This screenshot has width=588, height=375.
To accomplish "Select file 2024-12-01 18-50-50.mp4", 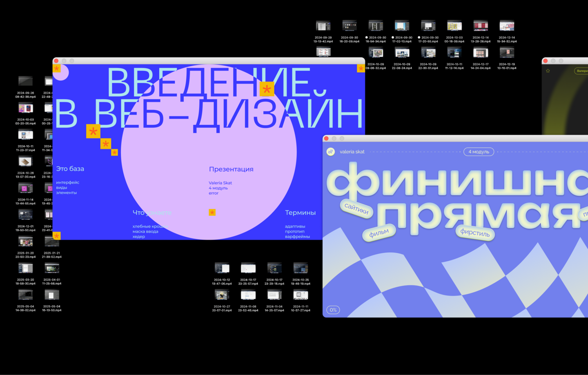I will [25, 221].
